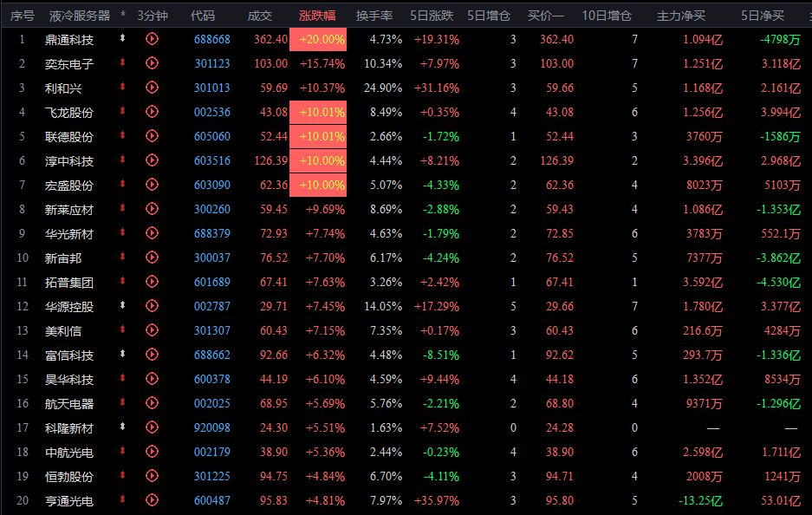The height and width of the screenshot is (515, 812).
Task: Open 3分钟 play icon for 奕东电子
Action: click(x=152, y=63)
